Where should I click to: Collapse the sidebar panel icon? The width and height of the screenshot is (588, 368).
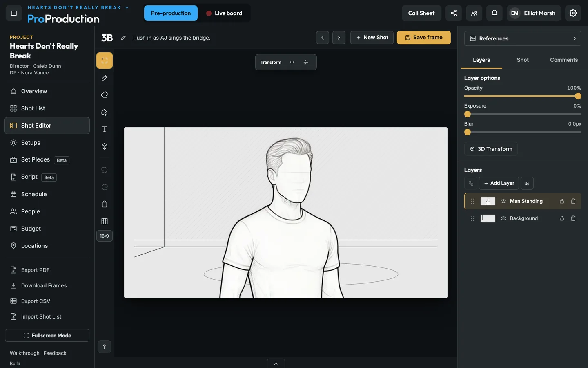(14, 13)
